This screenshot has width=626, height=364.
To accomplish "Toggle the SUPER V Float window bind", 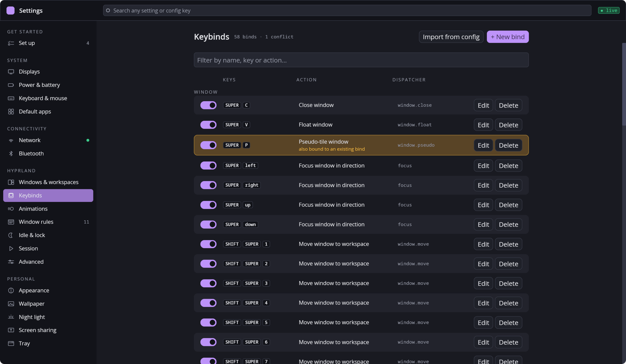I will [209, 125].
